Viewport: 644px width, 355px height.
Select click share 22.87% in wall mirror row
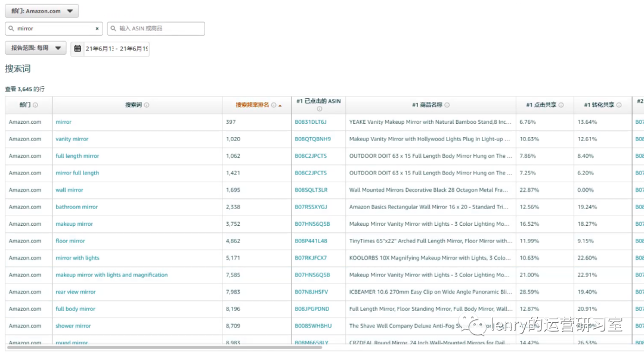(529, 190)
